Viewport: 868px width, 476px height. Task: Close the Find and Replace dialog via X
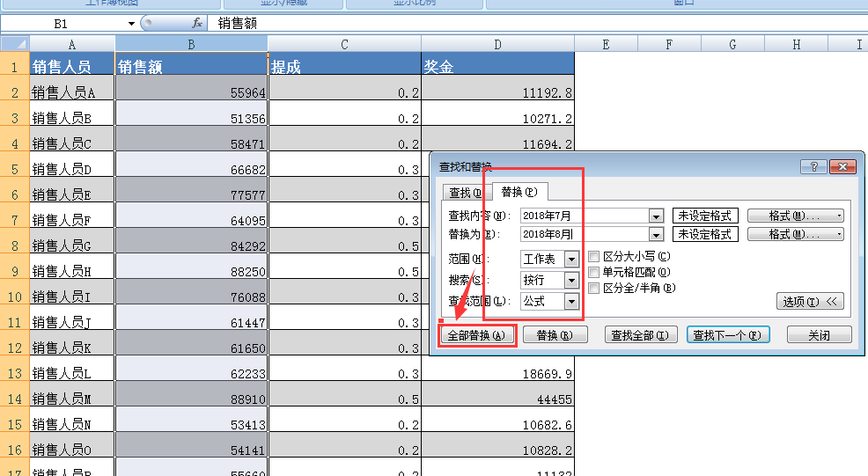pos(841,167)
